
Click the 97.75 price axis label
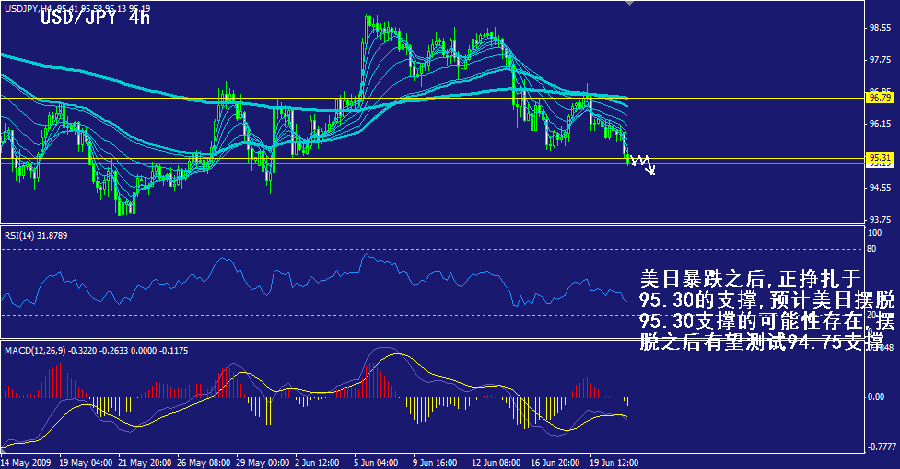880,60
